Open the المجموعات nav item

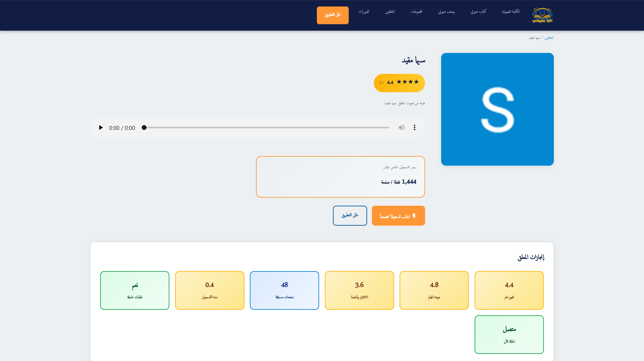[417, 11]
